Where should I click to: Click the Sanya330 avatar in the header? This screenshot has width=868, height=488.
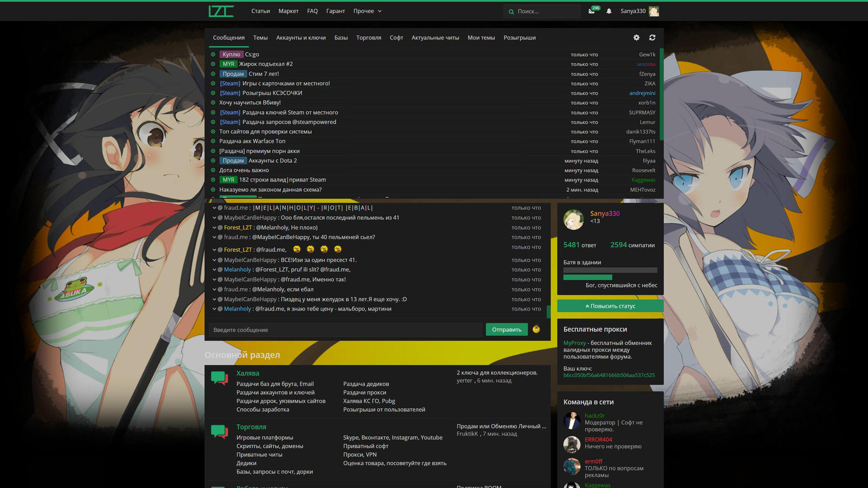(654, 11)
